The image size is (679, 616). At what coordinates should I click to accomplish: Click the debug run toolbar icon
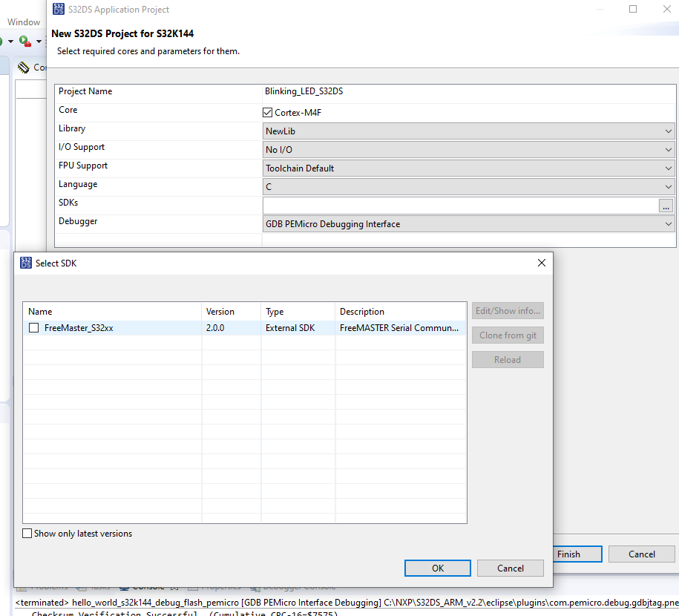click(25, 42)
